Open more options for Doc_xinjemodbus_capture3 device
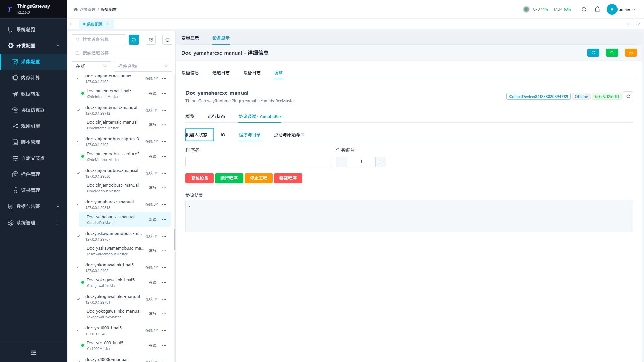This screenshot has height=362, width=644. (164, 156)
